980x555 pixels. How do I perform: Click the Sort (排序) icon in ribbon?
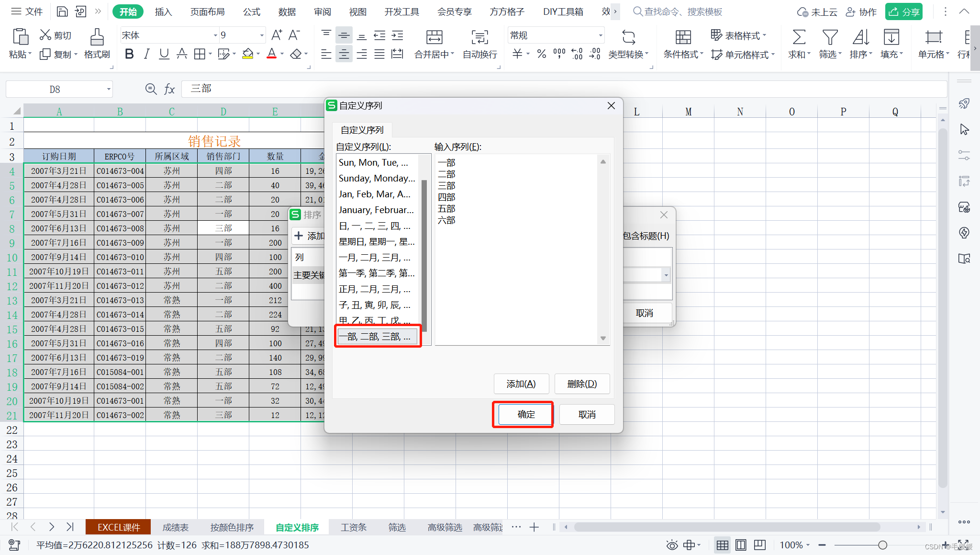pos(860,37)
